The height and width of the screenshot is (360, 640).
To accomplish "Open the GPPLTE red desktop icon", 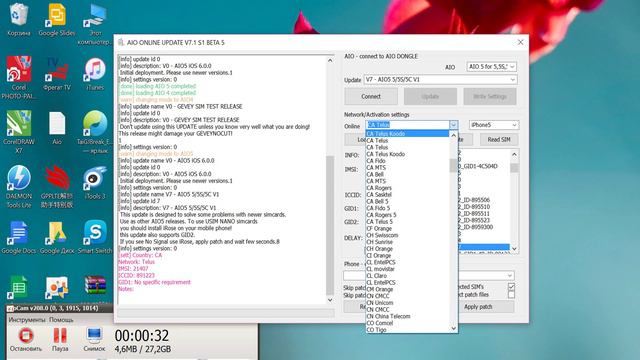I will pos(57,186).
